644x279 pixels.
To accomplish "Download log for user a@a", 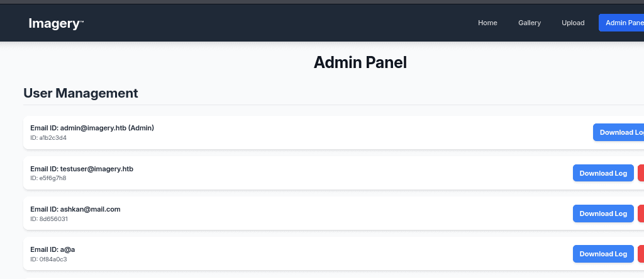I will pyautogui.click(x=603, y=254).
